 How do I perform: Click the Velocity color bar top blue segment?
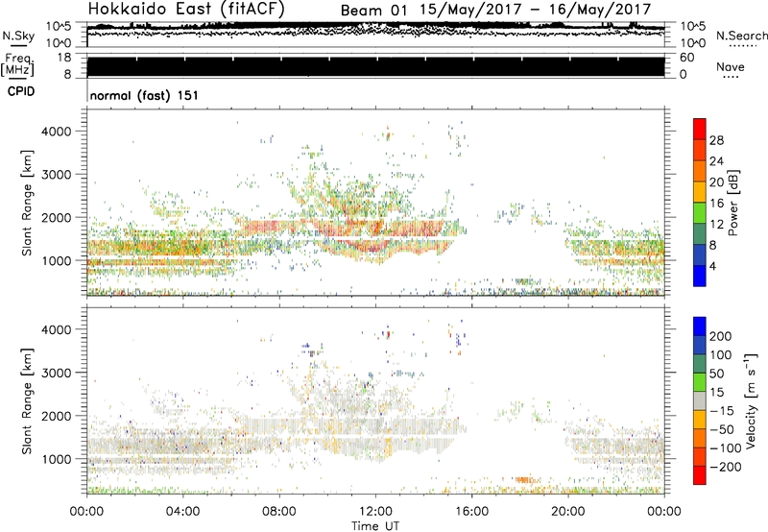coord(700,326)
